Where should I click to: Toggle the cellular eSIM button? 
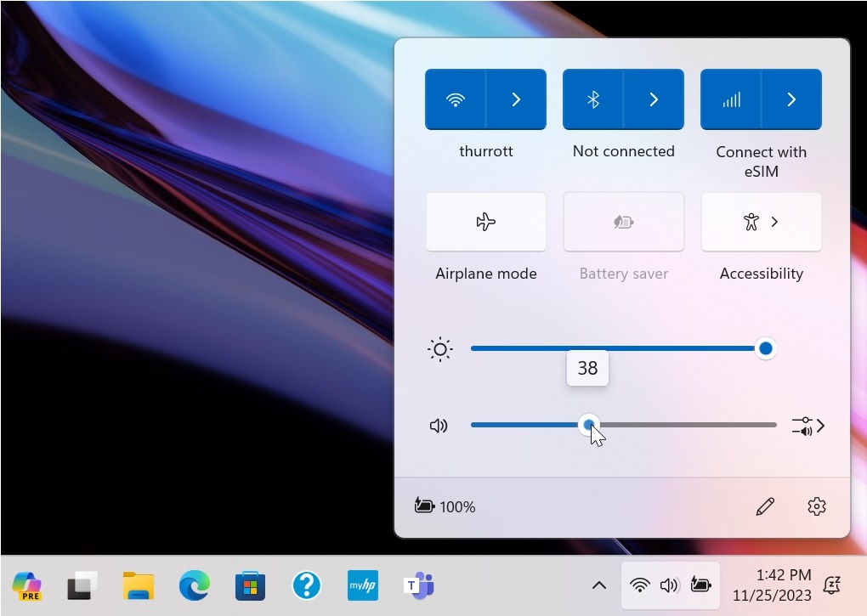(x=731, y=99)
